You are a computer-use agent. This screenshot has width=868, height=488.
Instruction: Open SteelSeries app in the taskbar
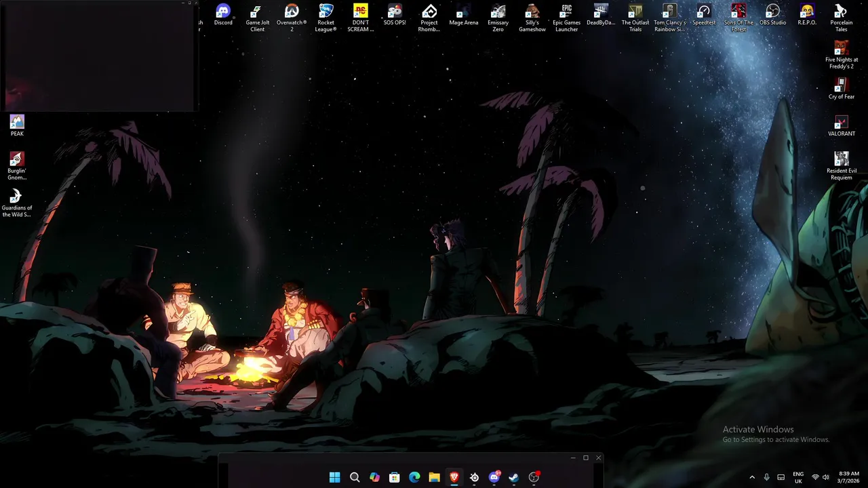(474, 477)
